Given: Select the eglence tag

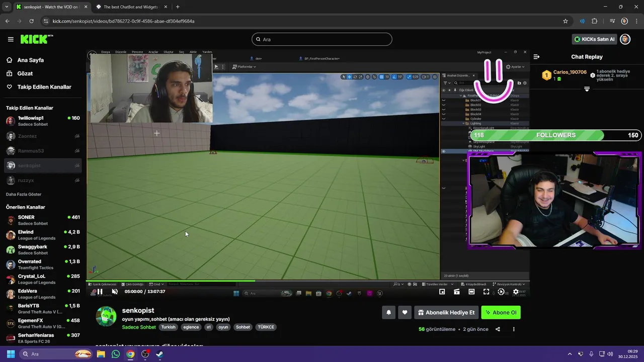Looking at the screenshot, I should point(191,327).
